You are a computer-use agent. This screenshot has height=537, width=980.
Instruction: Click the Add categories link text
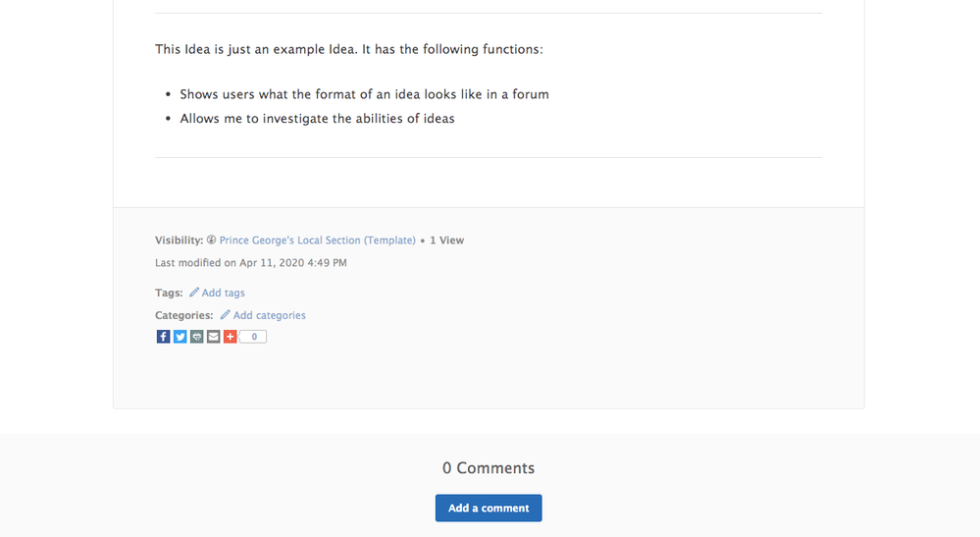[x=270, y=315]
